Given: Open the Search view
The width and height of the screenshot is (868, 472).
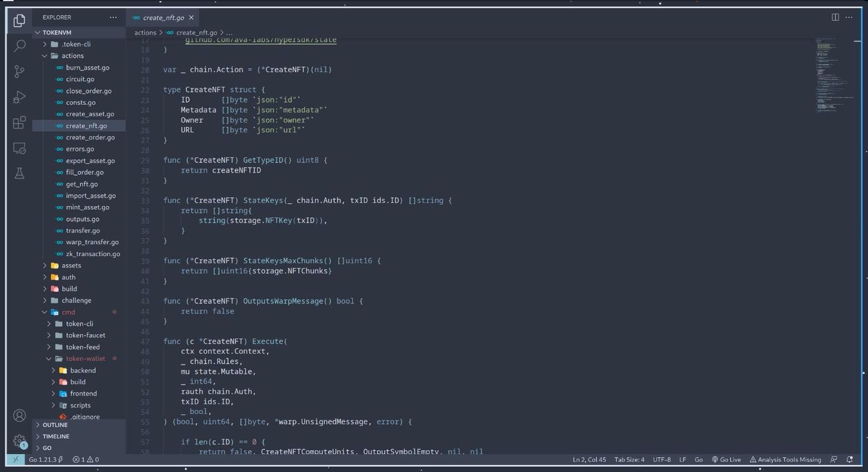Looking at the screenshot, I should (x=19, y=46).
